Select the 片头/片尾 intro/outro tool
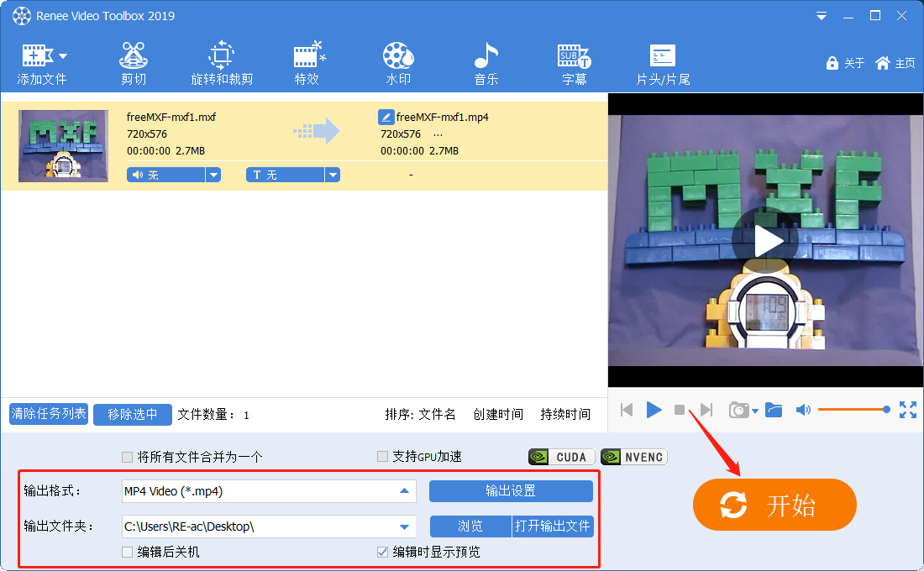Image resolution: width=924 pixels, height=571 pixels. pos(662,60)
